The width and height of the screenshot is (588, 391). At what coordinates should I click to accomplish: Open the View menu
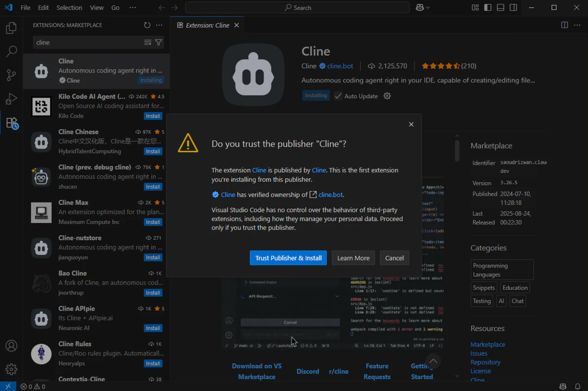coord(97,7)
